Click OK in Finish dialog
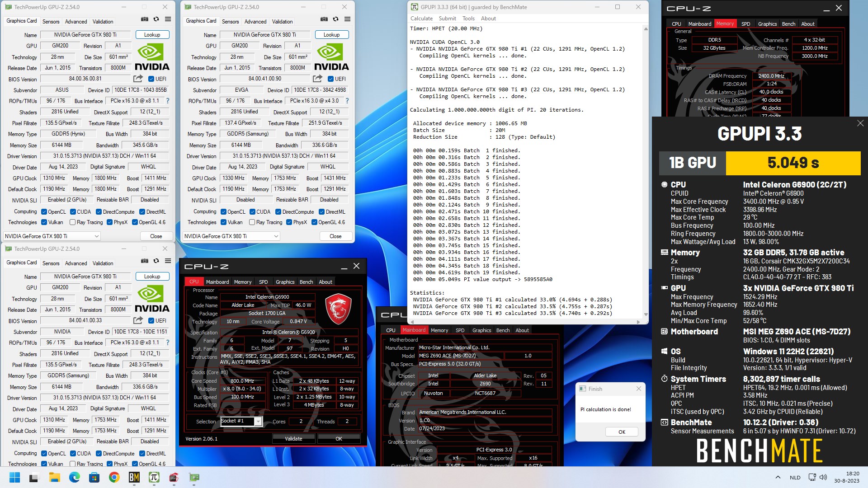The image size is (868, 488). tap(622, 432)
